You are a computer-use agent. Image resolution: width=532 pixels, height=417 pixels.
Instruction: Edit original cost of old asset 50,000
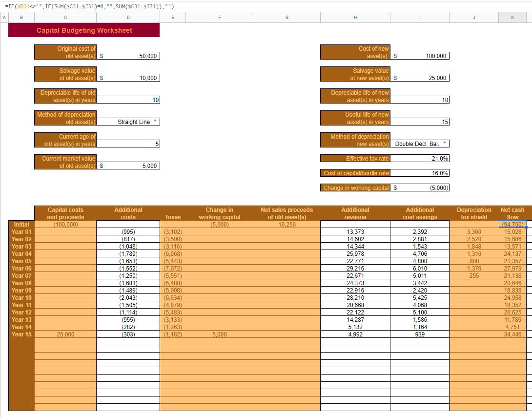128,56
